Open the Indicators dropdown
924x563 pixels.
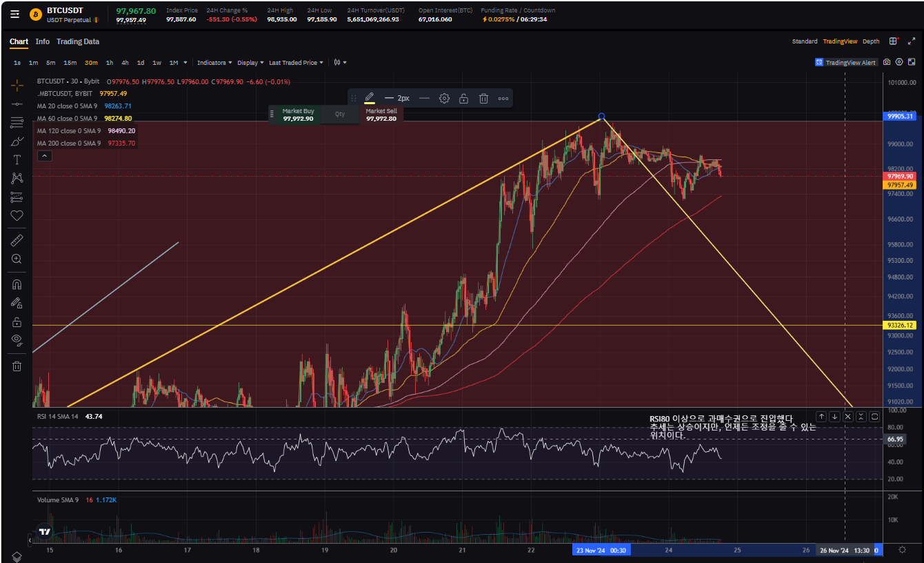pyautogui.click(x=214, y=63)
